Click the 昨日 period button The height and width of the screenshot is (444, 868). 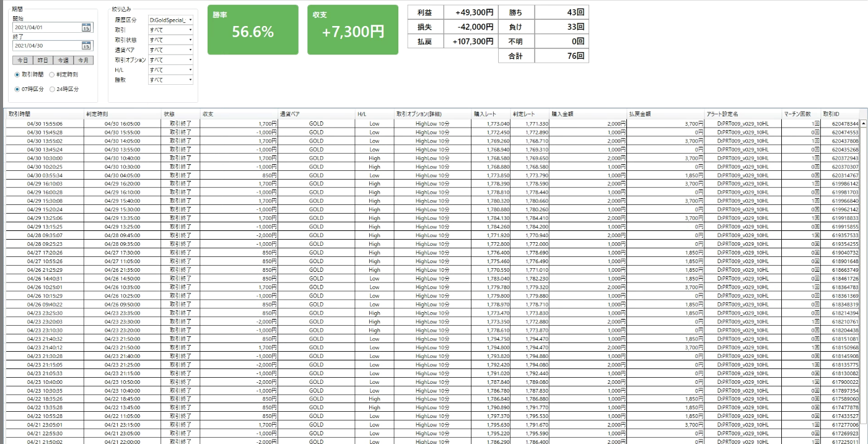pos(43,60)
